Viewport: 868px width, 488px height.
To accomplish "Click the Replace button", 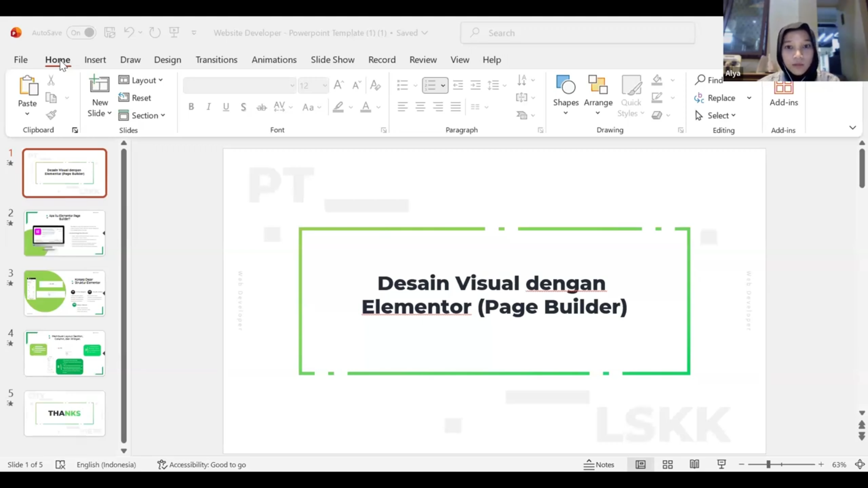I will (715, 98).
